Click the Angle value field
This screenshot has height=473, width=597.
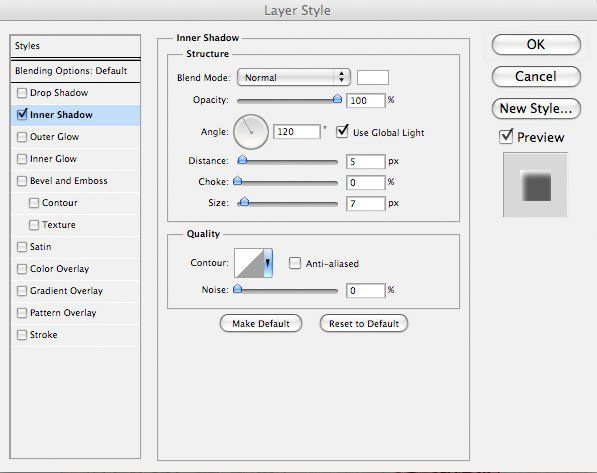297,132
